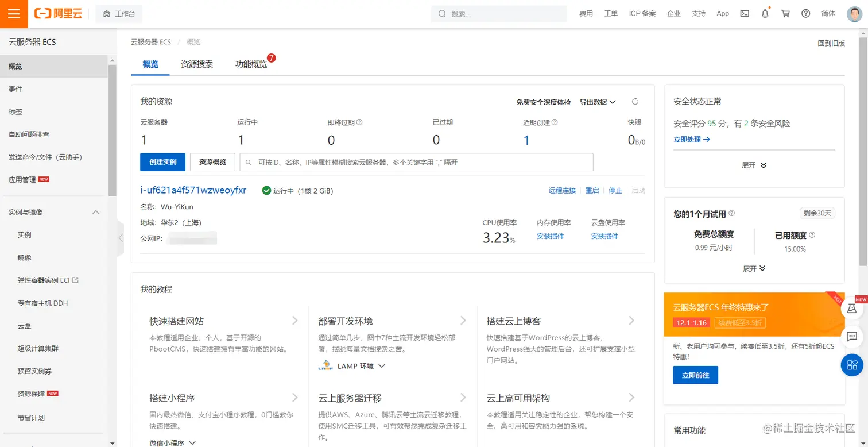Open the floating lab flask icon
868x447 pixels.
pyautogui.click(x=852, y=309)
